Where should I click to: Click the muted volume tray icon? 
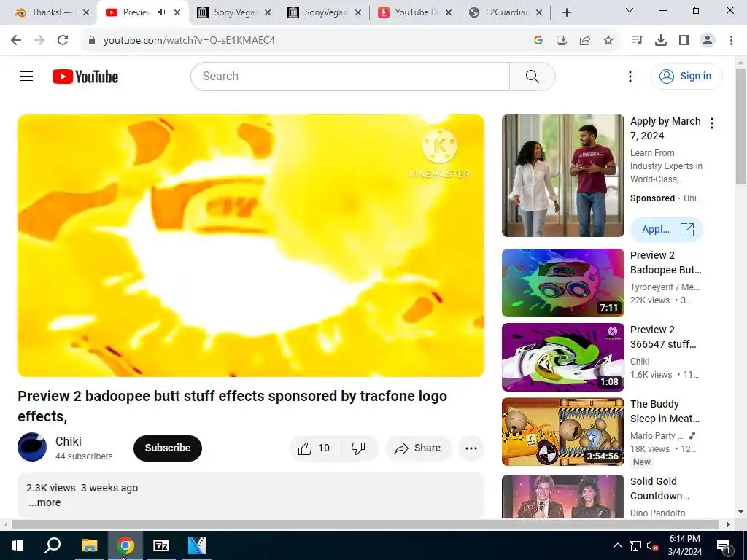(x=653, y=545)
